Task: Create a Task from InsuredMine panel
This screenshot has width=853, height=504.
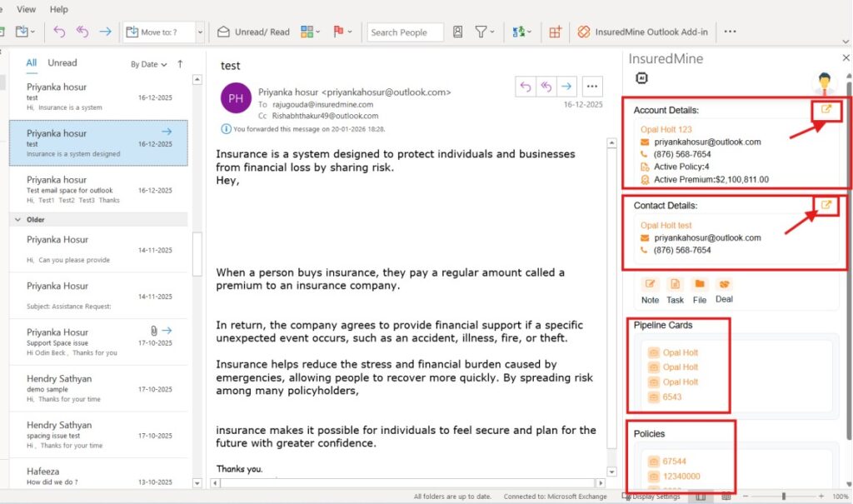Action: (x=675, y=285)
